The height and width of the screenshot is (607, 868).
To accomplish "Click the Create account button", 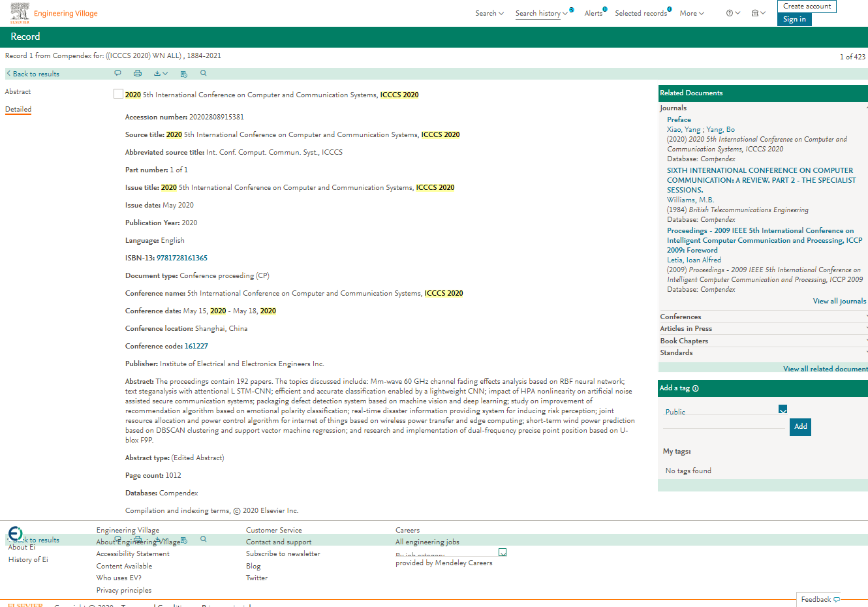I will pos(807,7).
